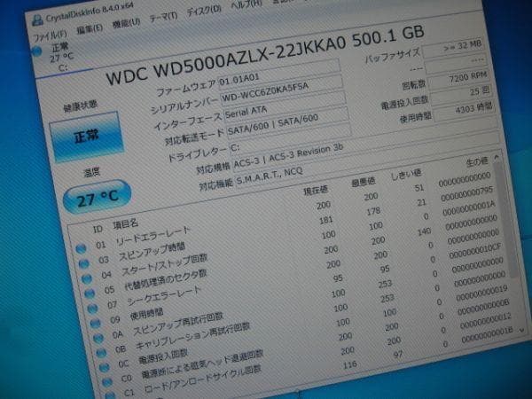Screen dimensions: 532x399
Task: Click the power-on count field showing 25 回
Action: click(462, 95)
